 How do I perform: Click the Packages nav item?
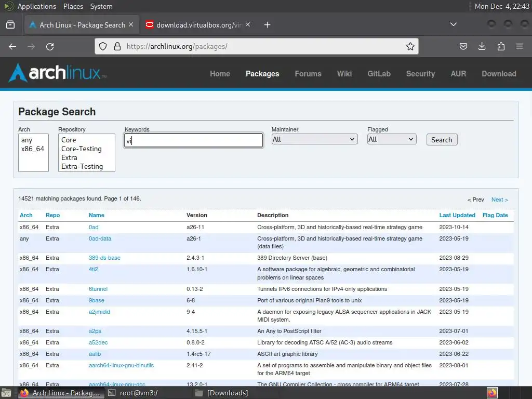click(262, 74)
